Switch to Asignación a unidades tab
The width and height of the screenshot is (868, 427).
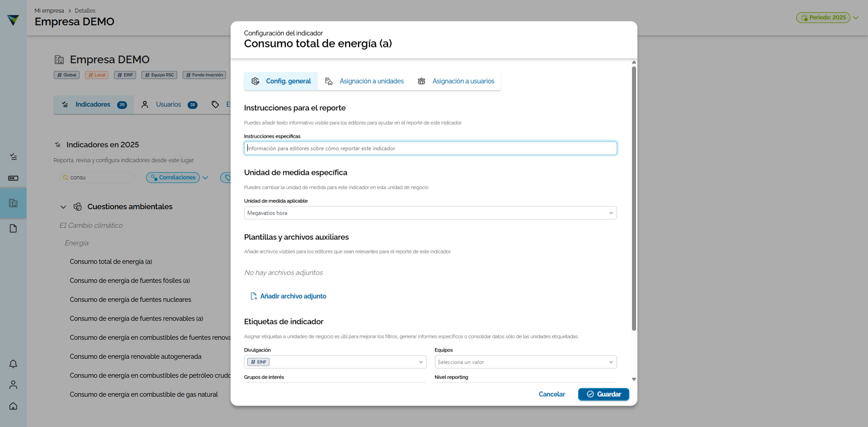coord(365,81)
